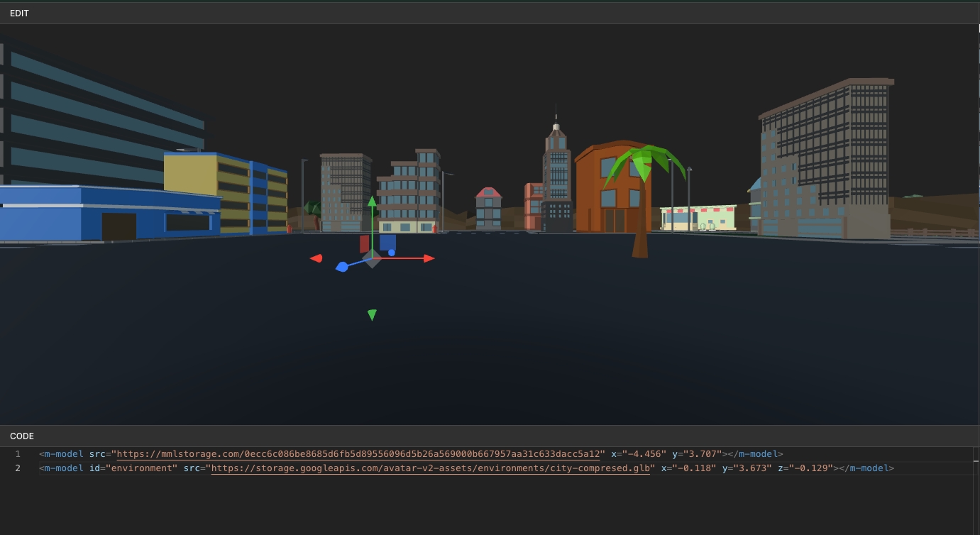Screen dimensions: 980x535
Task: Switch to the EDIT panel header
Action: click(x=20, y=13)
